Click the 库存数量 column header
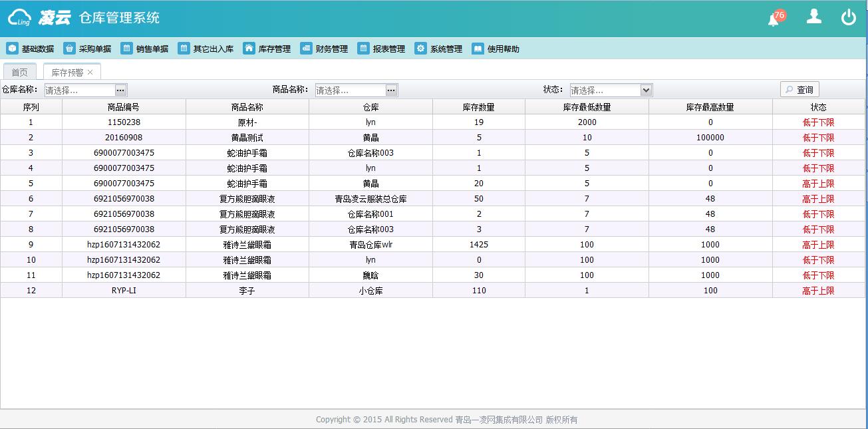This screenshot has width=868, height=429. 478,107
